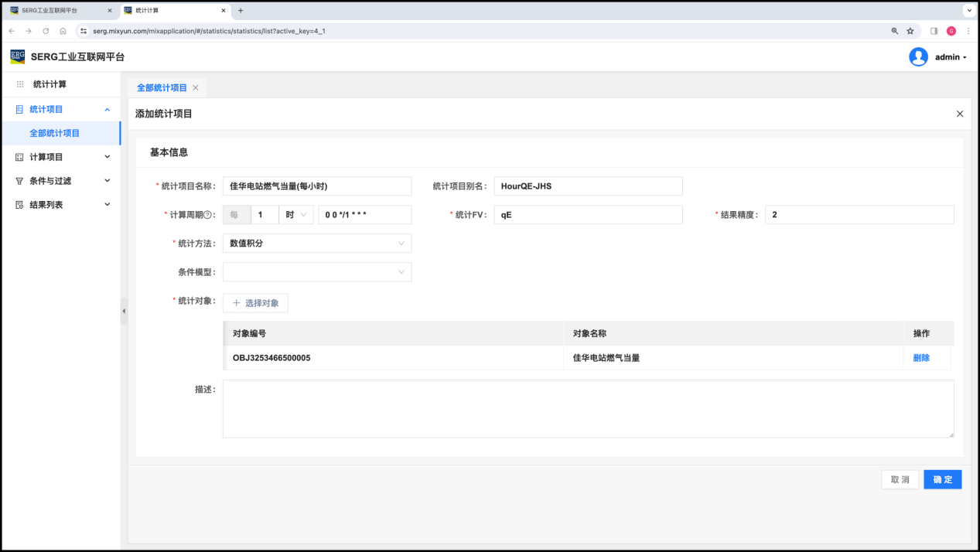The height and width of the screenshot is (552, 980).
Task: Close the 全部统计项目 tab
Action: [196, 88]
